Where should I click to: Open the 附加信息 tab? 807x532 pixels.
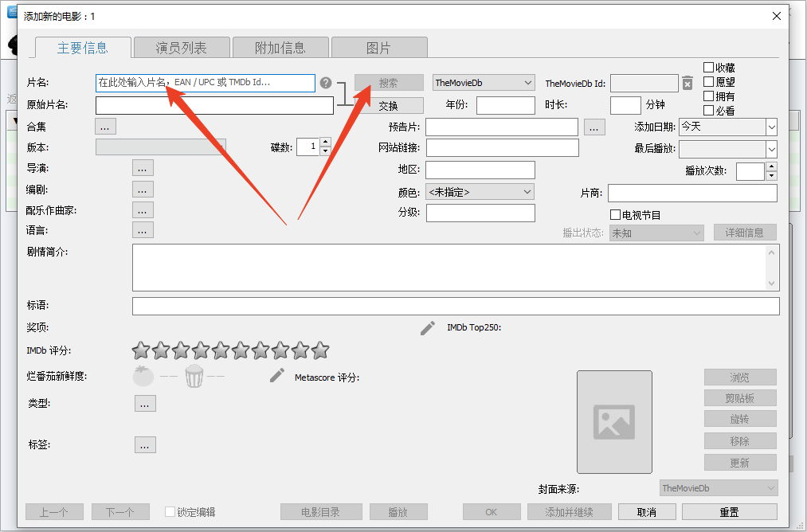[x=280, y=48]
